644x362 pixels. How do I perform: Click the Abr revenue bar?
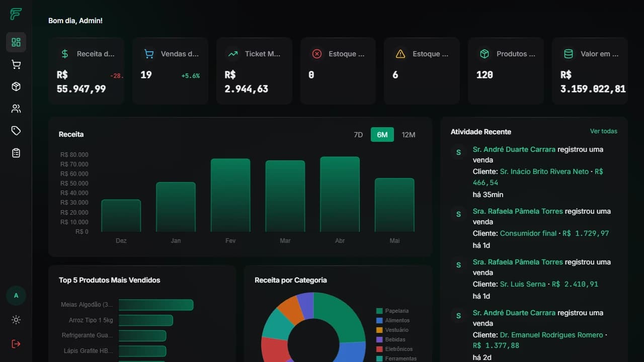(340, 194)
